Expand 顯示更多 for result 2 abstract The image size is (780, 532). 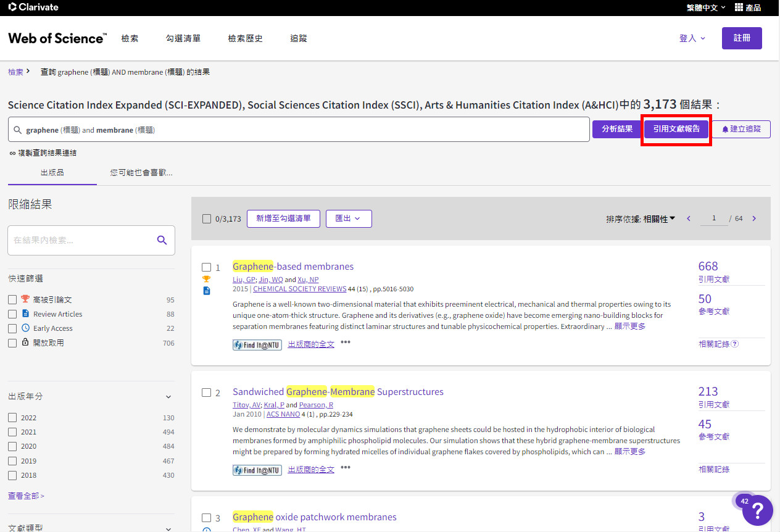(630, 452)
